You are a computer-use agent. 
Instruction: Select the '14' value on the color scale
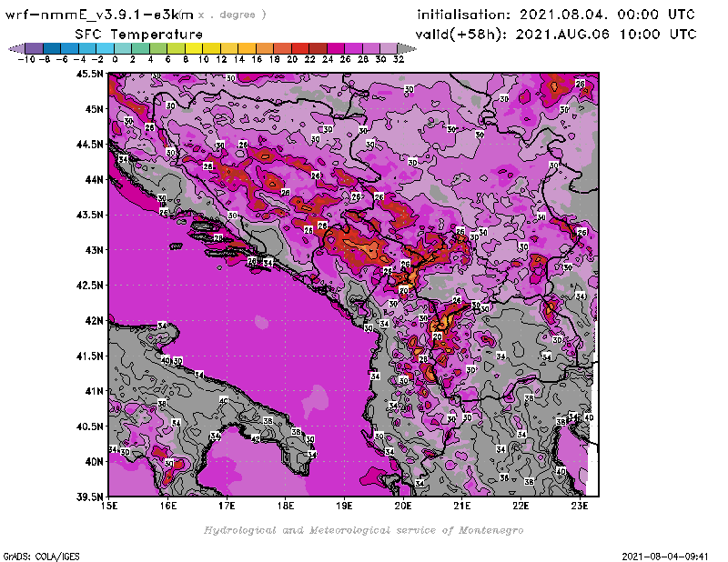tap(238, 59)
